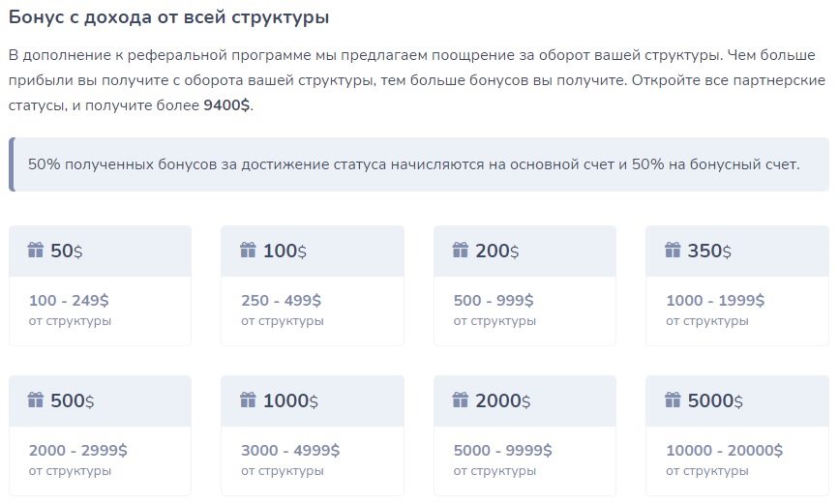Click the gift icon beside 1000$

tap(248, 400)
